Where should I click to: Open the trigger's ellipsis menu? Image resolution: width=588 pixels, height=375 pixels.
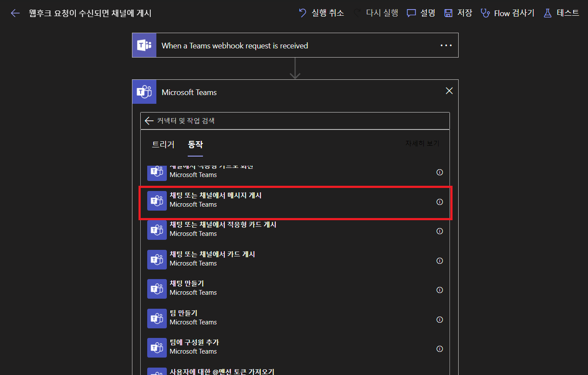(x=446, y=45)
